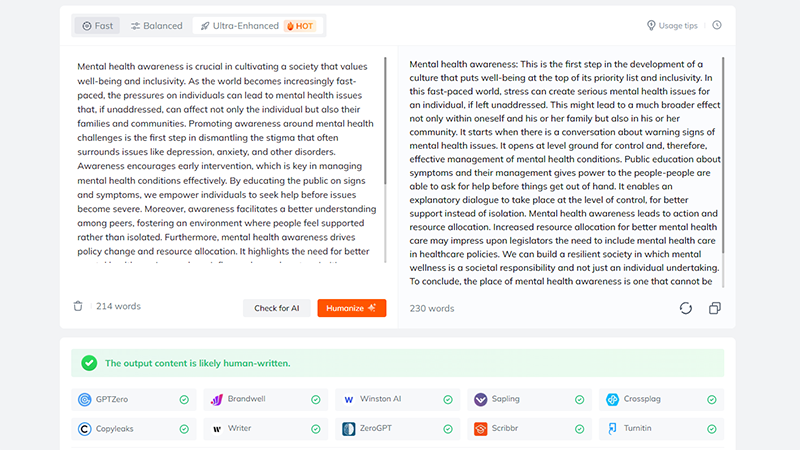Select the Balanced mode tab
This screenshot has width=800, height=450.
tap(157, 26)
